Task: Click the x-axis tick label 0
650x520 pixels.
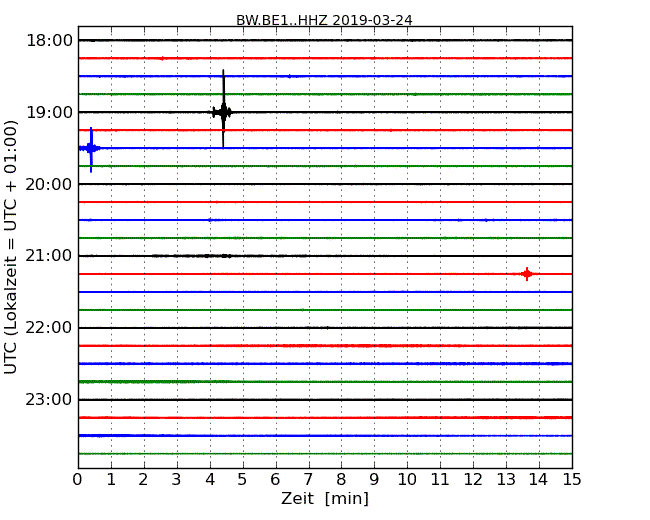Action: click(x=78, y=480)
